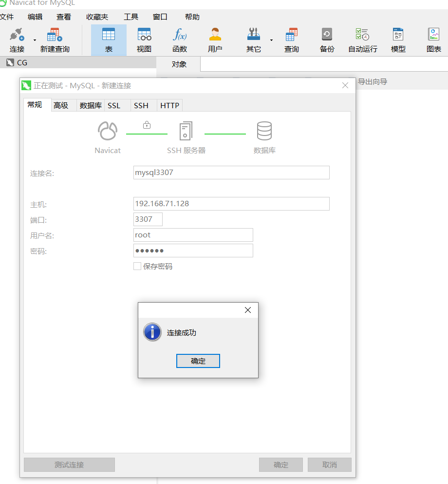448x484 pixels.
Task: Click the padlock icon above the connection line
Action: tap(147, 125)
